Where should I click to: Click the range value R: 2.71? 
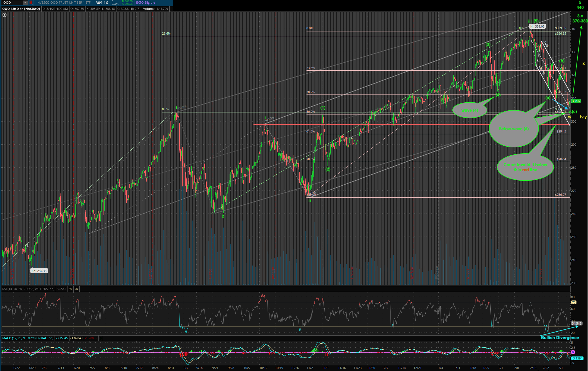coord(136,9)
